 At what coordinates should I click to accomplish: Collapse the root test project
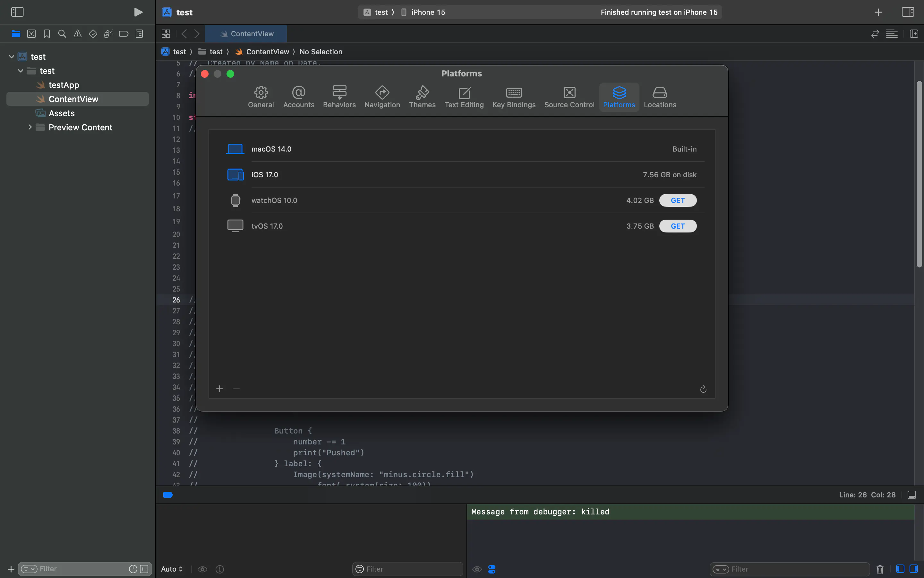(12, 57)
